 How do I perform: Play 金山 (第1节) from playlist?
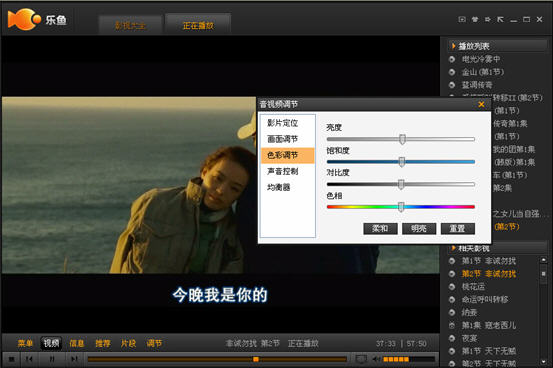click(483, 72)
